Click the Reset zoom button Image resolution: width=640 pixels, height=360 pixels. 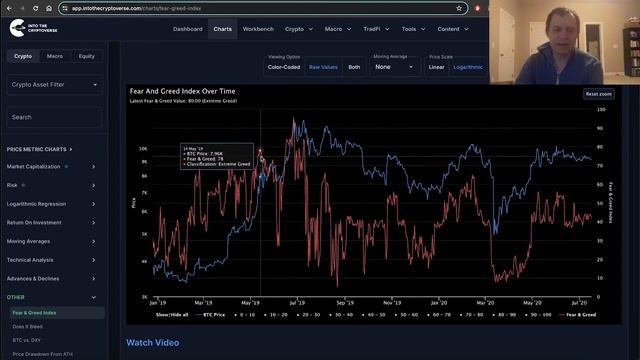coord(598,94)
